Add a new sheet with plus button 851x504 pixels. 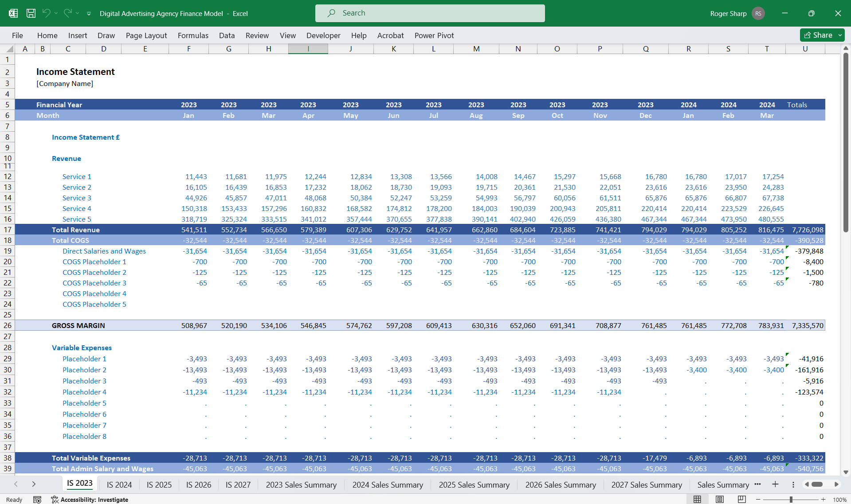click(775, 484)
